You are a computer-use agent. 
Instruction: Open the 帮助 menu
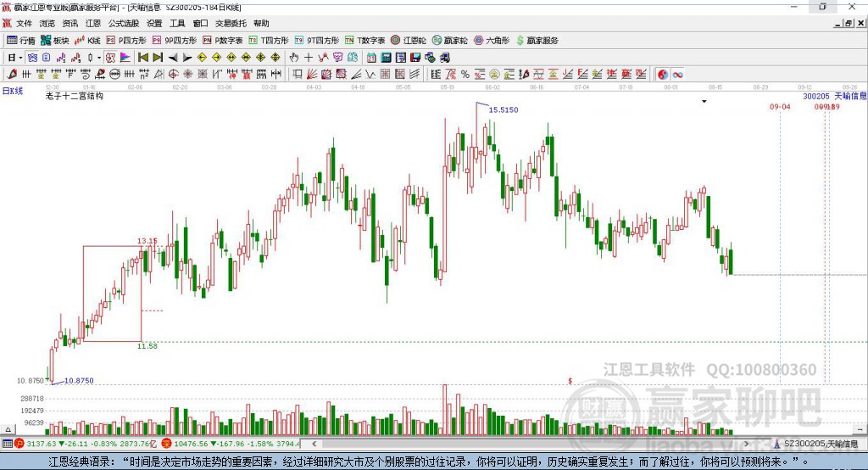coord(261,23)
